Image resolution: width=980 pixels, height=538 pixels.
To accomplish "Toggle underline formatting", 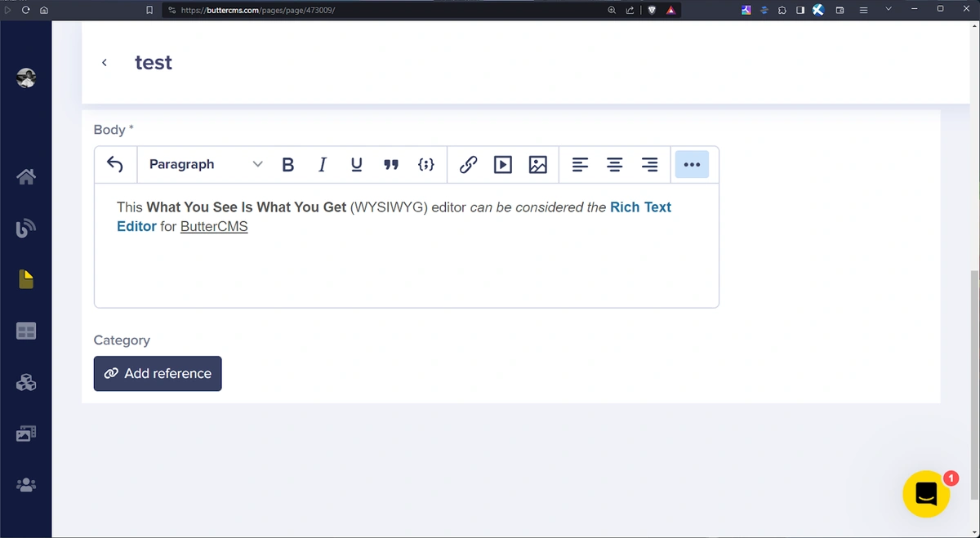I will tap(356, 165).
